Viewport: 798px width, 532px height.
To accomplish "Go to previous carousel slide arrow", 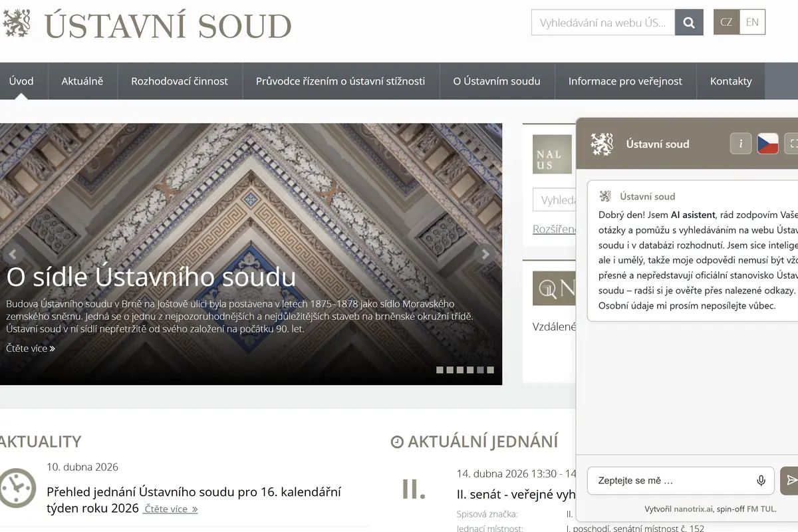I will click(x=12, y=254).
